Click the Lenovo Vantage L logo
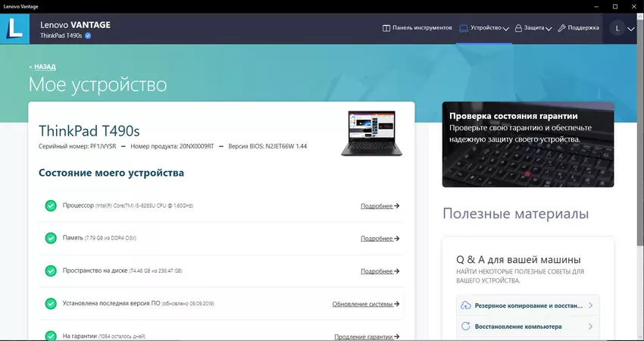This screenshot has height=341, width=644. [16, 28]
